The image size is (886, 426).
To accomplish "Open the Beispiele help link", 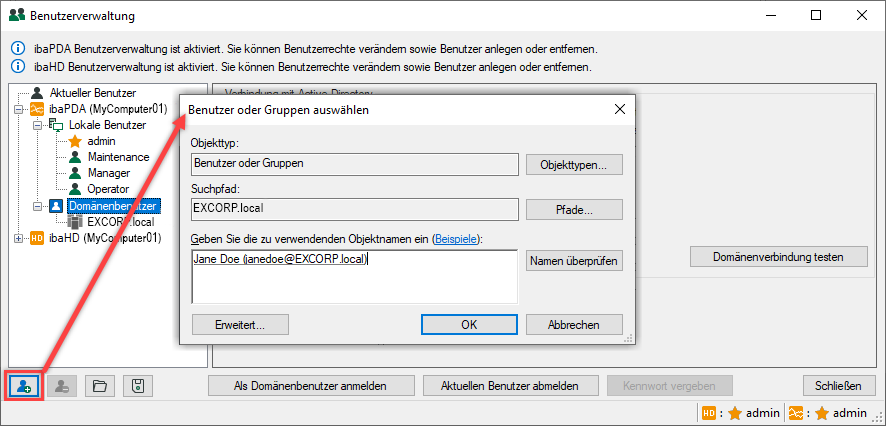I will click(x=455, y=239).
